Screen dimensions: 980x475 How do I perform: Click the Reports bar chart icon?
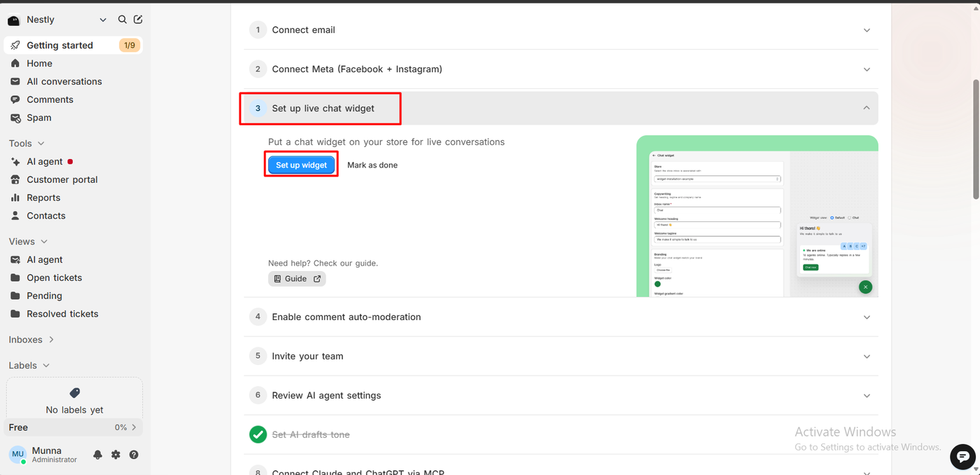(x=15, y=198)
